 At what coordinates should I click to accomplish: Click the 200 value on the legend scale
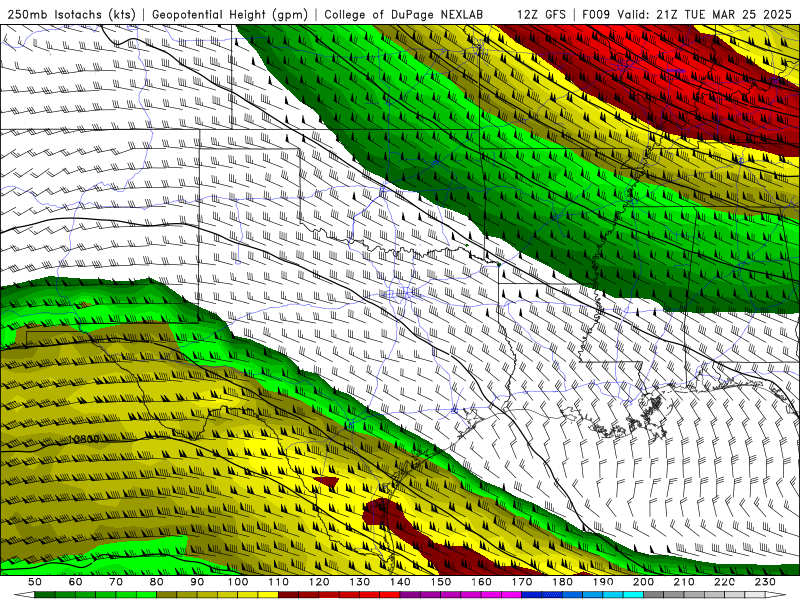[x=643, y=582]
